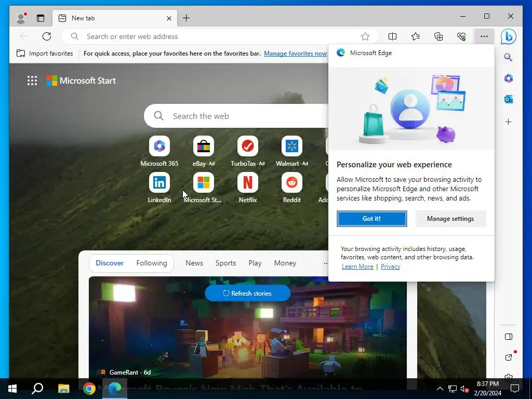
Task: Click the Refresh stories button
Action: 248,293
